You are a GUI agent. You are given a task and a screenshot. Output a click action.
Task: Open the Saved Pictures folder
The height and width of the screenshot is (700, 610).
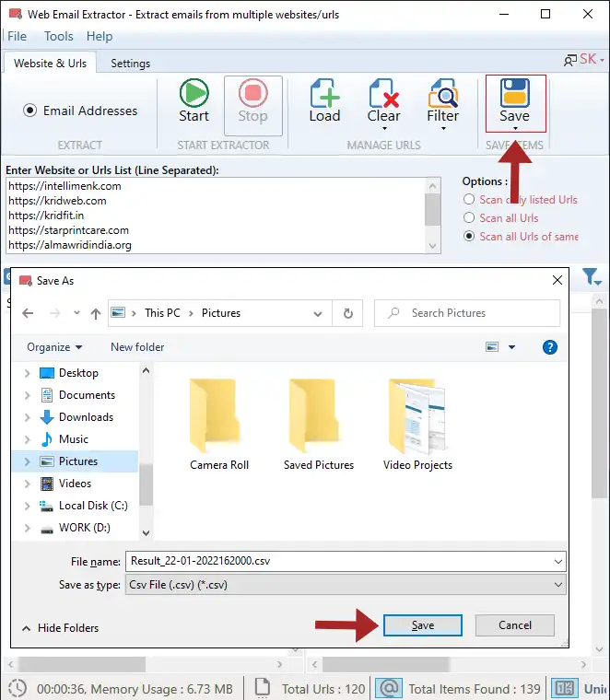319,424
